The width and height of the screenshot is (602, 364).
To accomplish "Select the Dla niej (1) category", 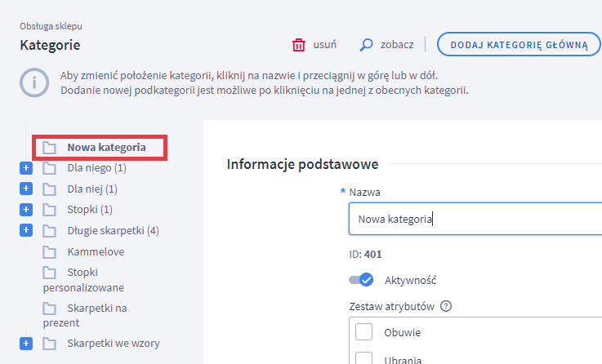I will (x=92, y=189).
